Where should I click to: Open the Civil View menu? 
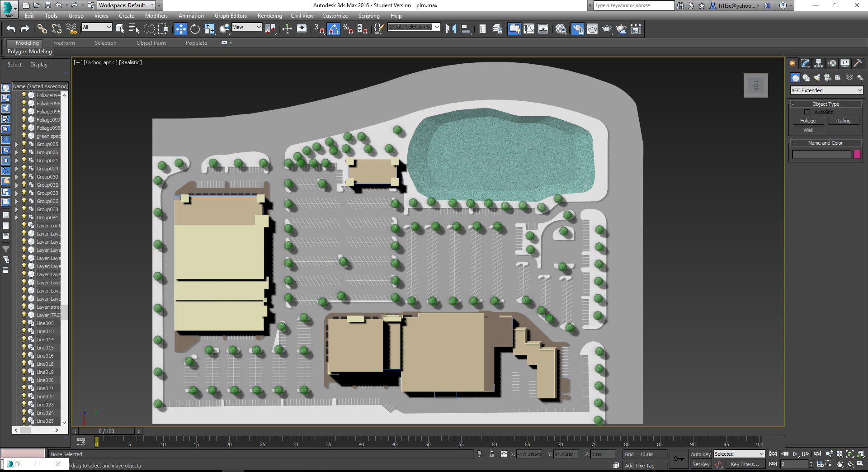(x=302, y=16)
